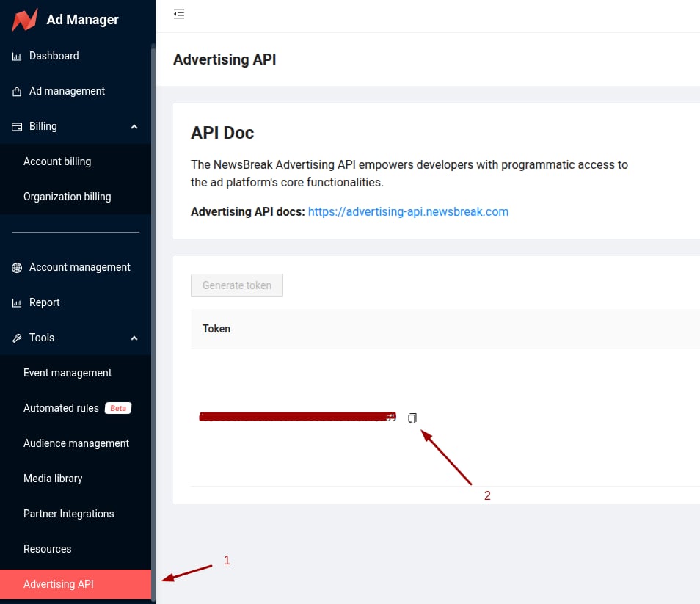Click the Ad management bag icon
The height and width of the screenshot is (604, 700).
[x=17, y=92]
